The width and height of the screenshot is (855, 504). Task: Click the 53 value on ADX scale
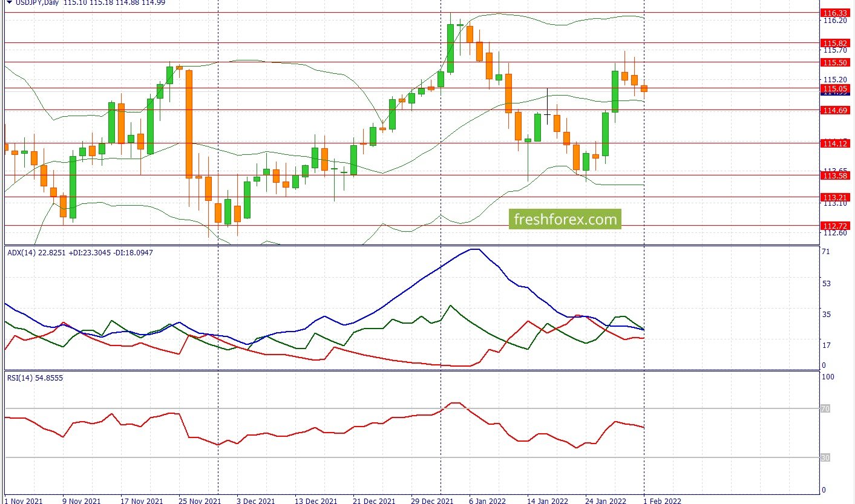point(827,284)
